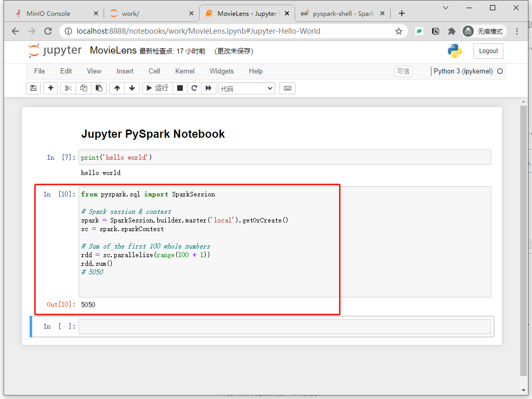Restart the kernel using the refresh icon
532x399 pixels.
[194, 88]
